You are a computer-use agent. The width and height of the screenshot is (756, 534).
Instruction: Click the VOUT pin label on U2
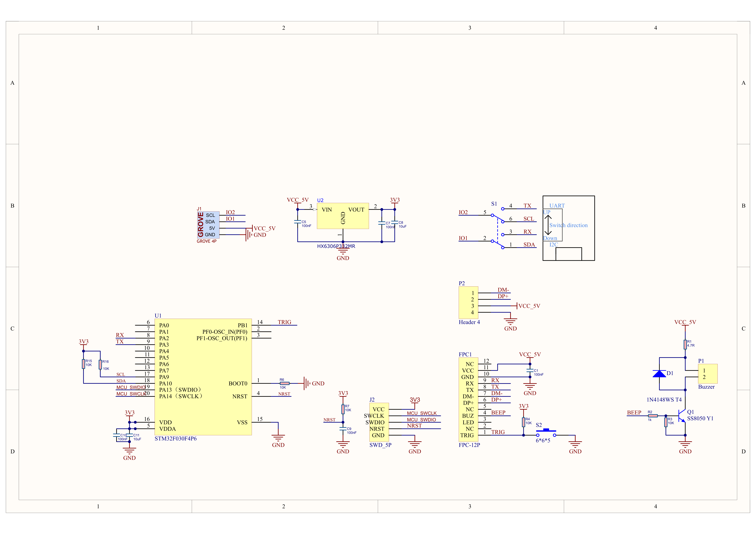(x=356, y=210)
